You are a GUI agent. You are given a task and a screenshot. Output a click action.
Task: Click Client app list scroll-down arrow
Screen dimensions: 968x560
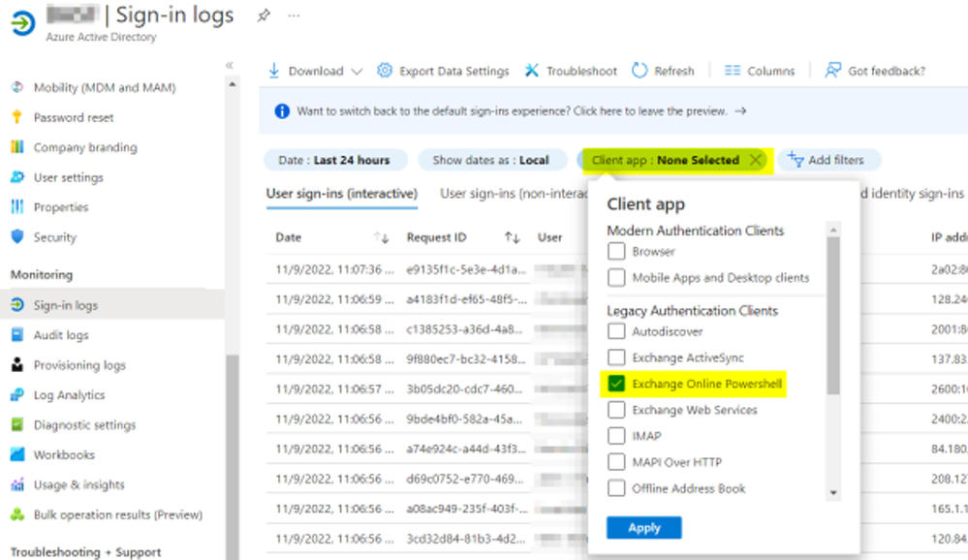[x=833, y=493]
